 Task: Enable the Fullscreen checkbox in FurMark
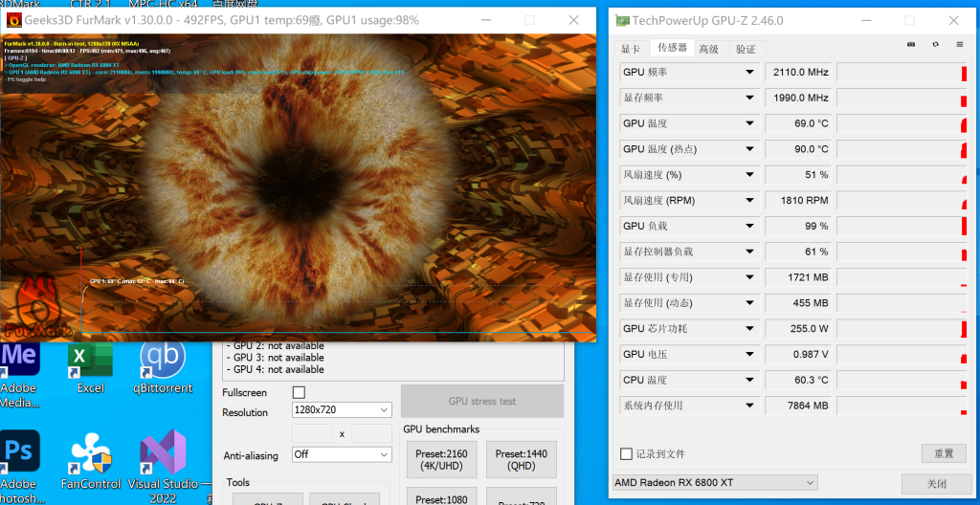tap(299, 392)
